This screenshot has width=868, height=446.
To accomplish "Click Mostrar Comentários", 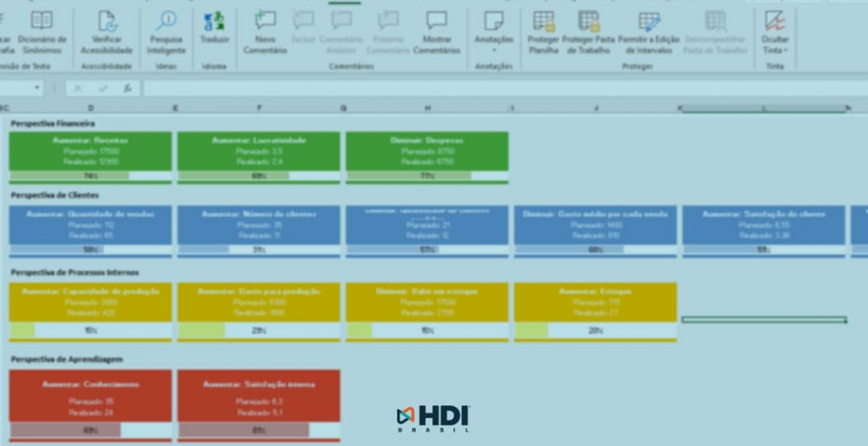I will (x=437, y=33).
